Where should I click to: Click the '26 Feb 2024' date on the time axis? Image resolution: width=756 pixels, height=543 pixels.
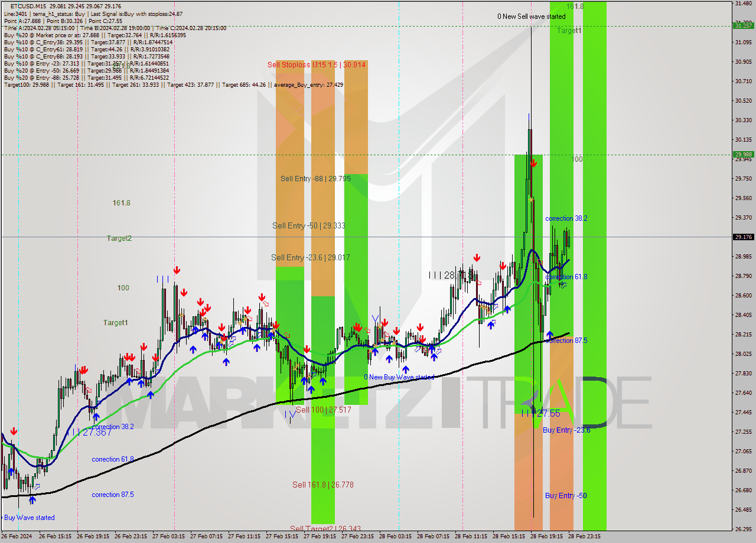tap(17, 537)
